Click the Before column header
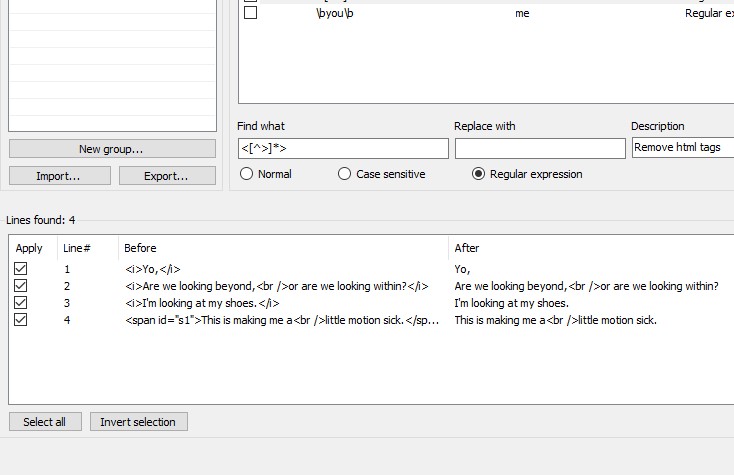This screenshot has width=734, height=475. tap(140, 248)
